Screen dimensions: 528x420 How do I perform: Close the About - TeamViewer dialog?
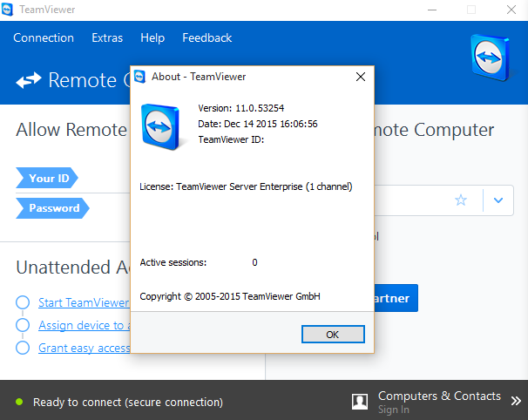[x=361, y=77]
